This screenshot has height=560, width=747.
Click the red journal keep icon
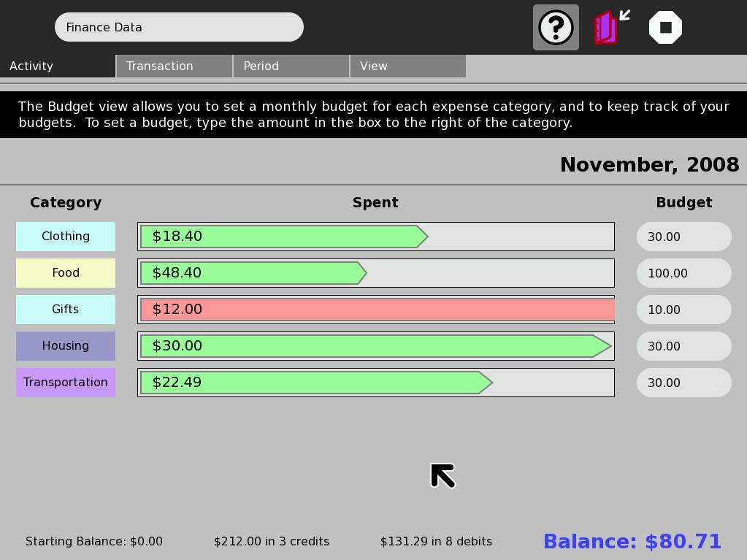[607, 28]
